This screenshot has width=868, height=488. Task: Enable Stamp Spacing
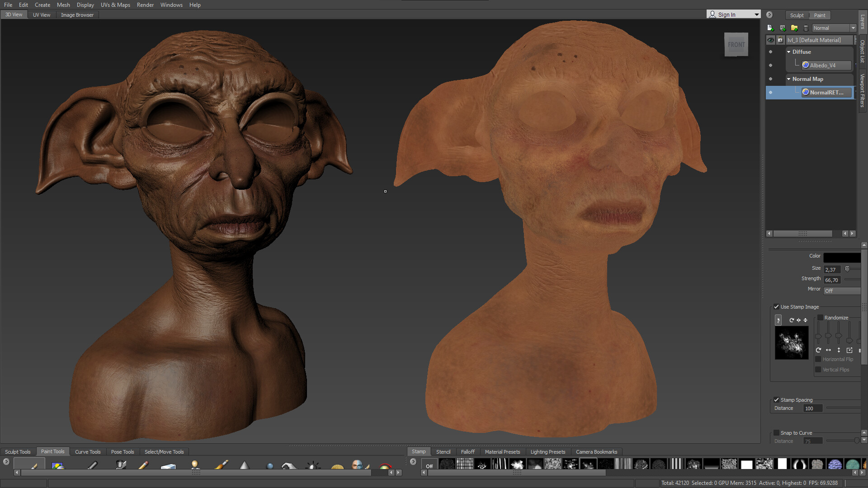(777, 400)
